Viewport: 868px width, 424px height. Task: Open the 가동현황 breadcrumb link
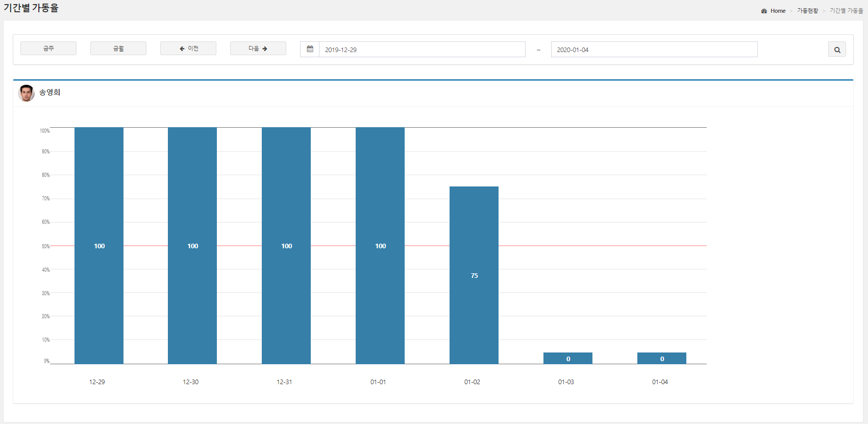coord(807,11)
